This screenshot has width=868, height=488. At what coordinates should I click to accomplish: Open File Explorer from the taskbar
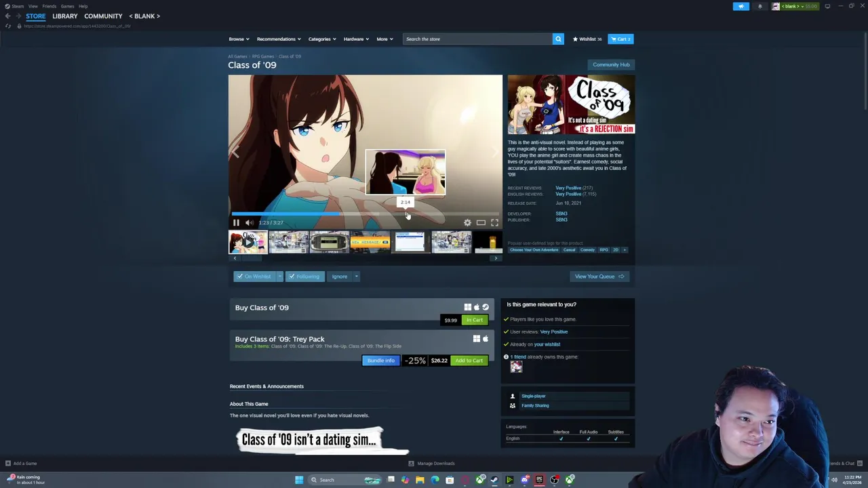420,480
